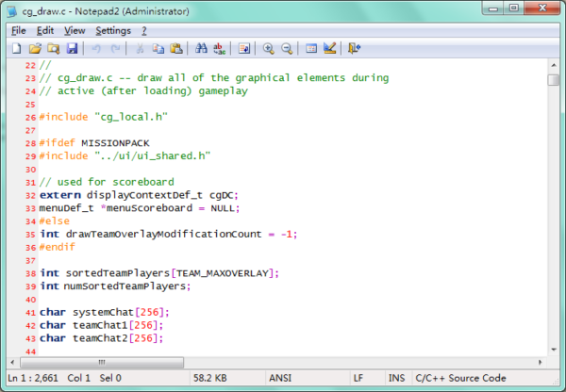Click 'Col 1' in status bar
Screen dimensions: 566x392
(x=78, y=378)
